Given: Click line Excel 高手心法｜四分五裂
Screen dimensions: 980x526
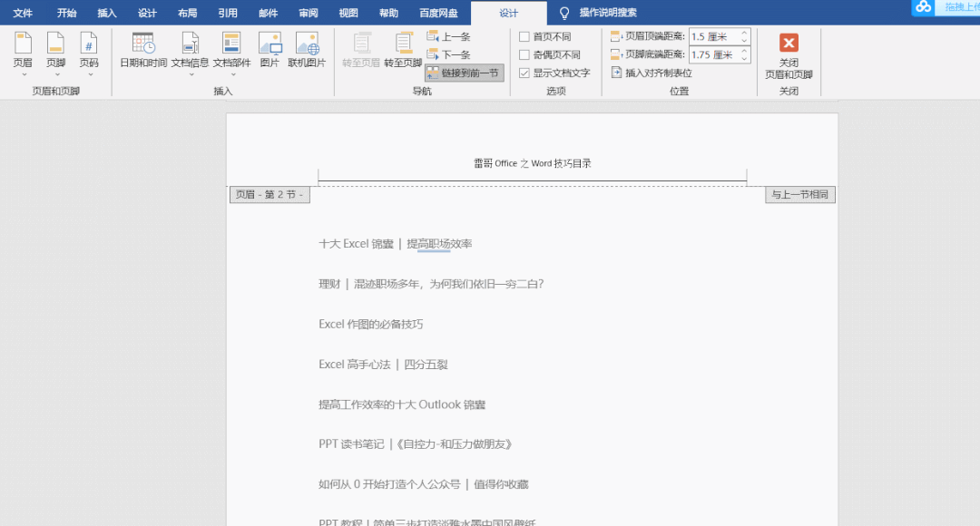Looking at the screenshot, I should (x=383, y=365).
